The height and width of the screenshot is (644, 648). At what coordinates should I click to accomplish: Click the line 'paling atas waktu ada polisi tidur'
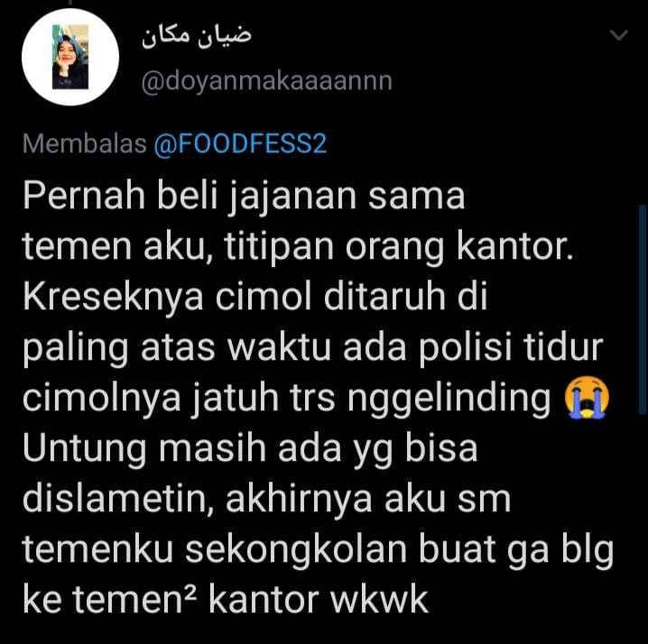[313, 349]
